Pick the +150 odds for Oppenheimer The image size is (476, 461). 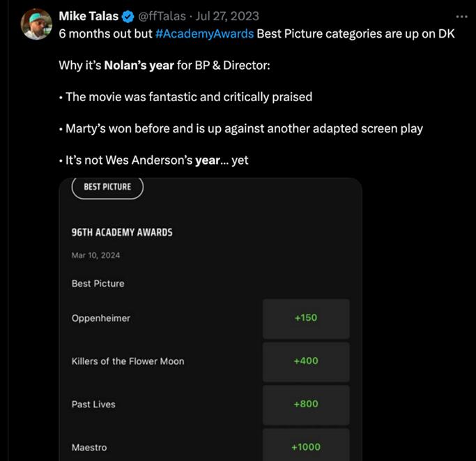point(306,318)
